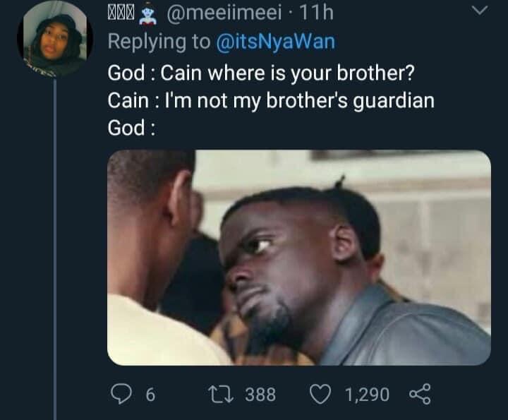Retweet this tweet using the retweet icon
Screen dimensions: 508x420
pyautogui.click(x=220, y=394)
